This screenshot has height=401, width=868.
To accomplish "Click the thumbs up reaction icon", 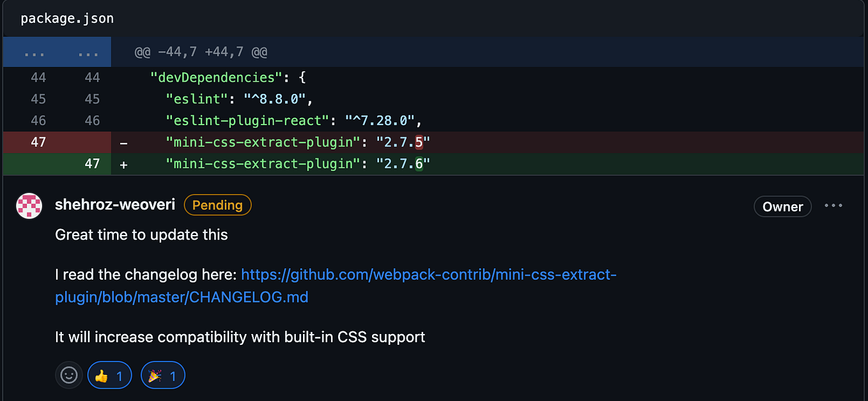I will tap(100, 375).
